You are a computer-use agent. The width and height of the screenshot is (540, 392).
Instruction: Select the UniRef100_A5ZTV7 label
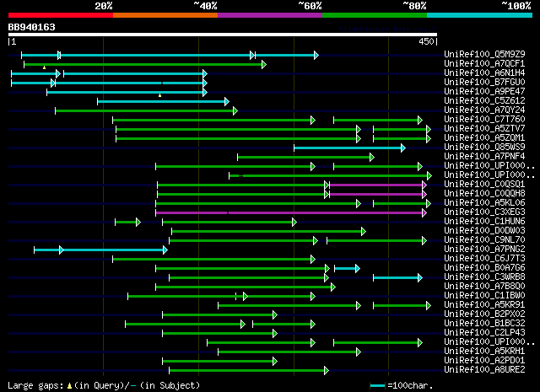484,128
